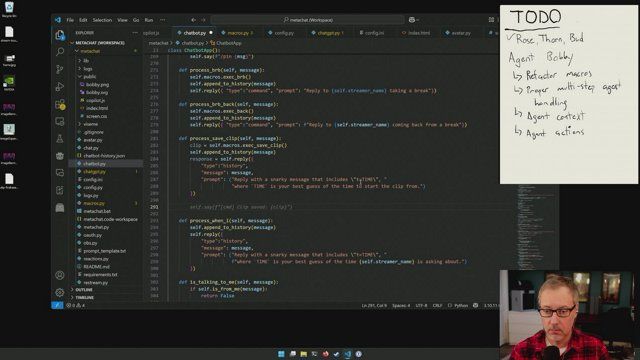Image resolution: width=640 pixels, height=360 pixels.
Task: Open Visual Studio Code from the taskbar
Action: pyautogui.click(x=347, y=354)
